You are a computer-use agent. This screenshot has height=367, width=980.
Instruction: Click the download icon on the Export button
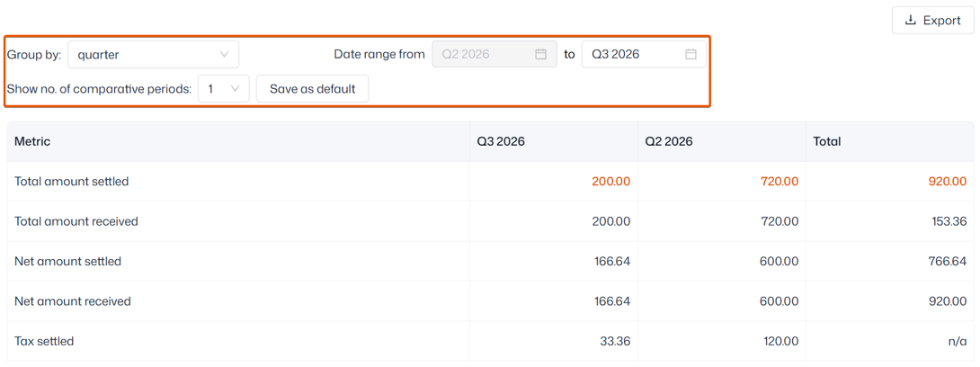tap(911, 21)
